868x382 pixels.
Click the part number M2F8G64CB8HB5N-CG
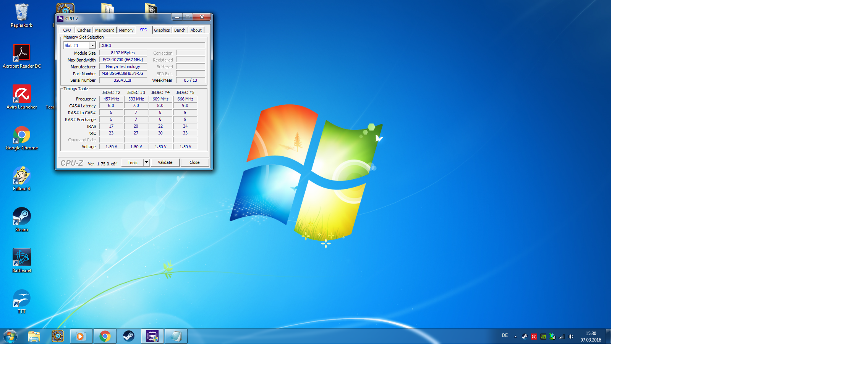pyautogui.click(x=123, y=73)
